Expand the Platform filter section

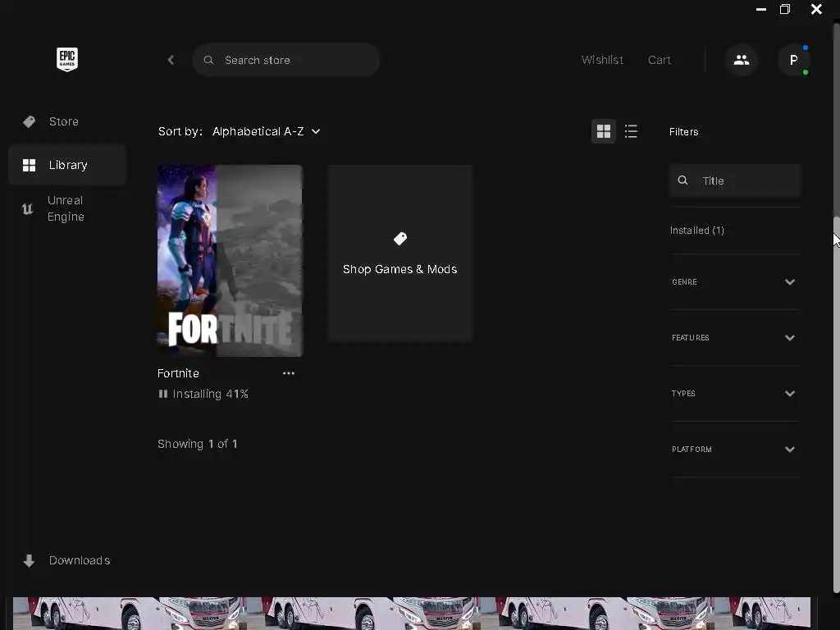point(734,449)
